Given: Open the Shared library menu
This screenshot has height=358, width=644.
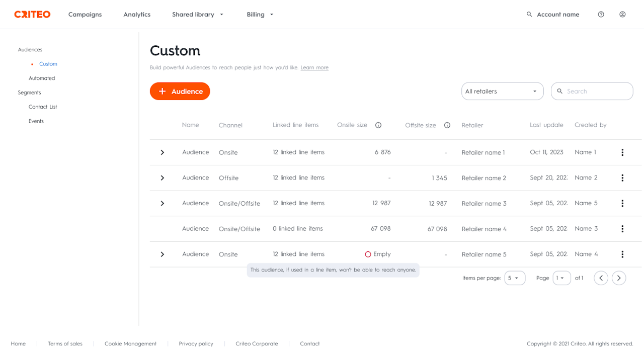Looking at the screenshot, I should (x=198, y=15).
